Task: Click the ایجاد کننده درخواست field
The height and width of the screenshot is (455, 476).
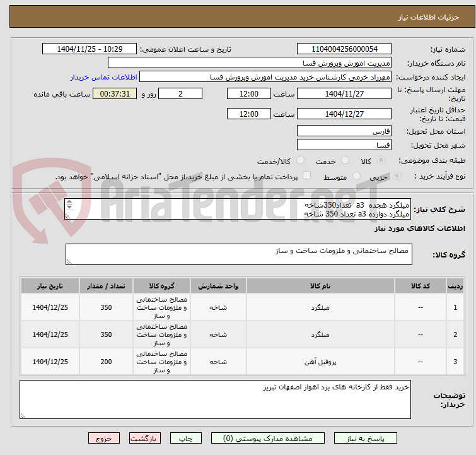Action: coord(265,77)
